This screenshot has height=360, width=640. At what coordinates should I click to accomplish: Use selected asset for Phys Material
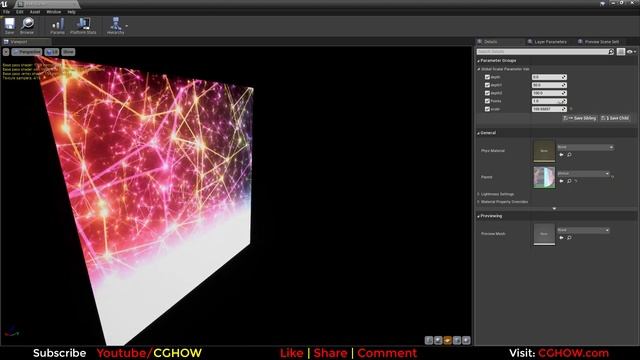(561, 155)
